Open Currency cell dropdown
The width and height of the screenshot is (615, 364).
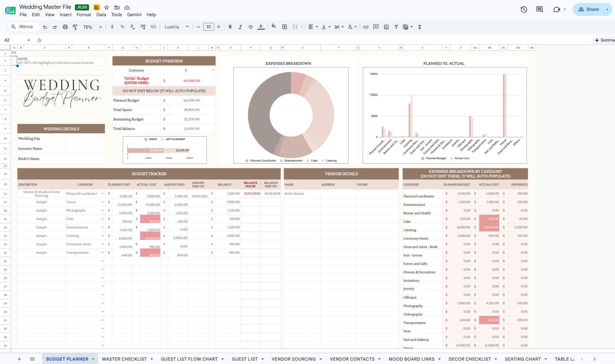(213, 70)
